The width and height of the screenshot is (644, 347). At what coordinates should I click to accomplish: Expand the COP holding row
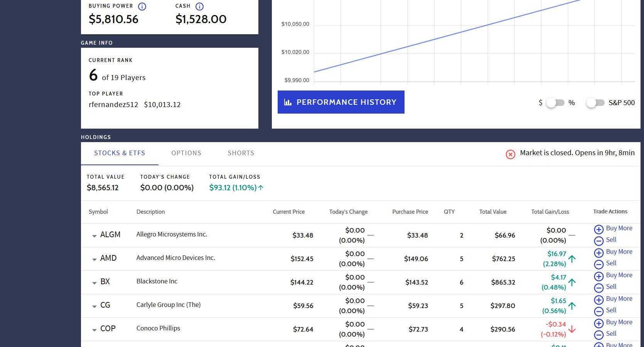click(x=94, y=330)
